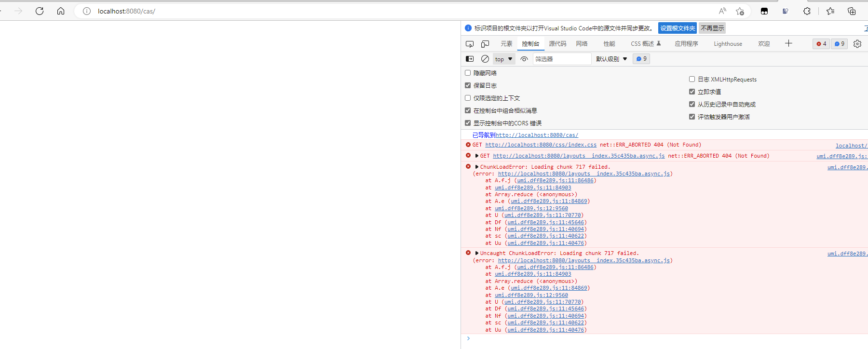Screen dimensions: 868x349
Task: Uncheck the 保留日志 option
Action: (468, 85)
